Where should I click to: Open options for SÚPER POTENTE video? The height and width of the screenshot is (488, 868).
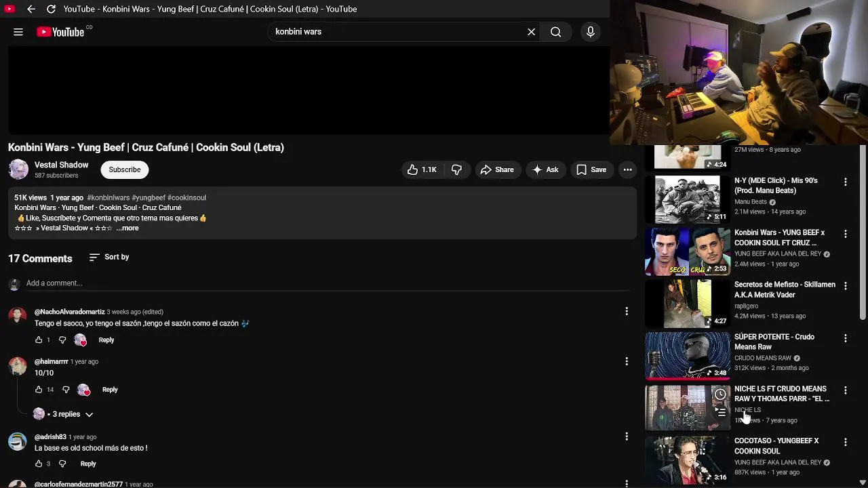(x=846, y=338)
